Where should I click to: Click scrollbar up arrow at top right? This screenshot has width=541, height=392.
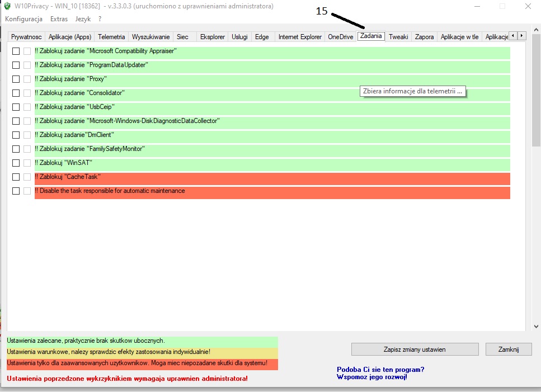pyautogui.click(x=536, y=30)
